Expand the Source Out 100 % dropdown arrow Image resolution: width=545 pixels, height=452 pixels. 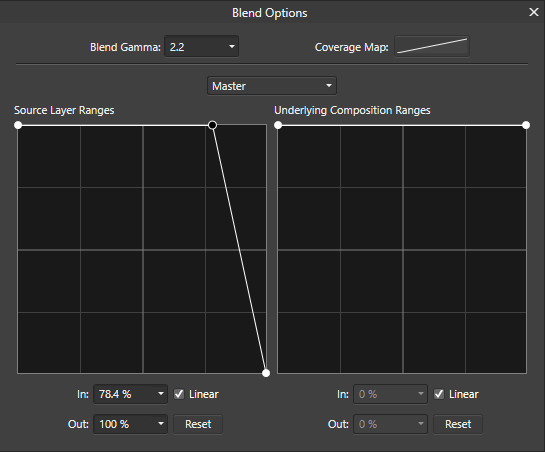(x=161, y=424)
